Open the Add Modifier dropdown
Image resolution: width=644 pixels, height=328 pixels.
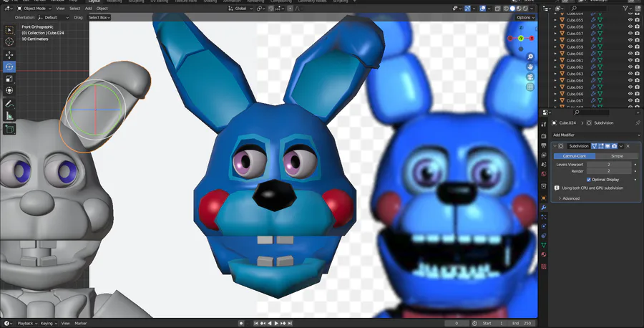coord(596,135)
